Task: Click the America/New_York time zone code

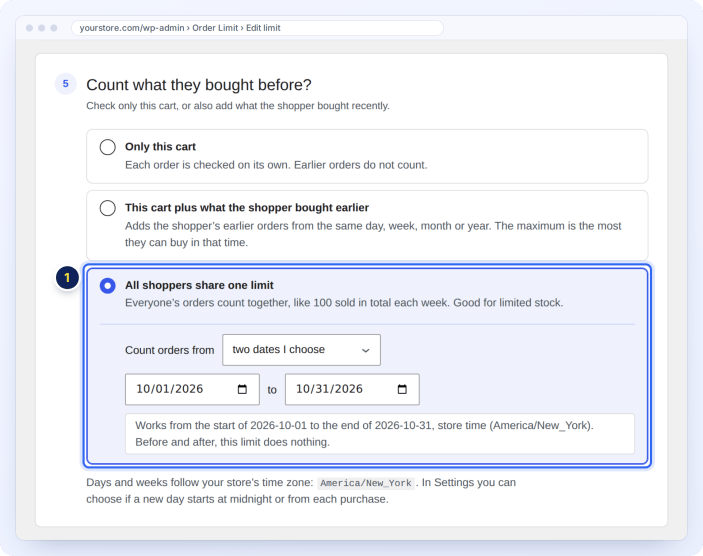Action: [x=366, y=483]
